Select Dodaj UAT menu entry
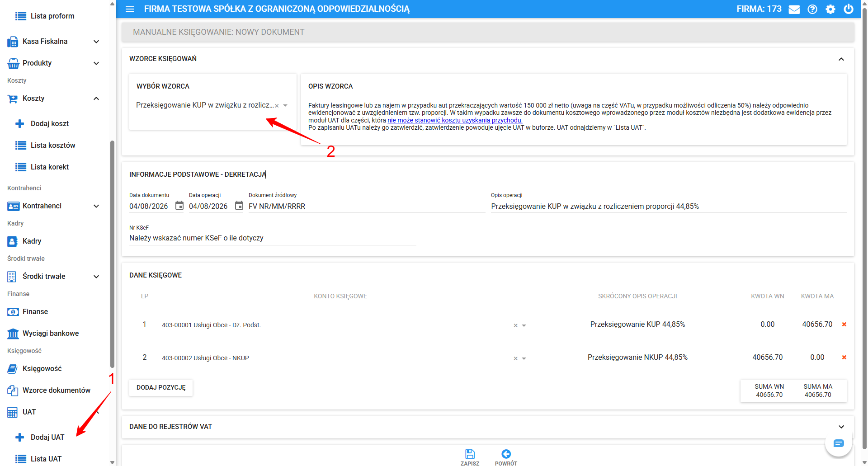 (x=47, y=438)
